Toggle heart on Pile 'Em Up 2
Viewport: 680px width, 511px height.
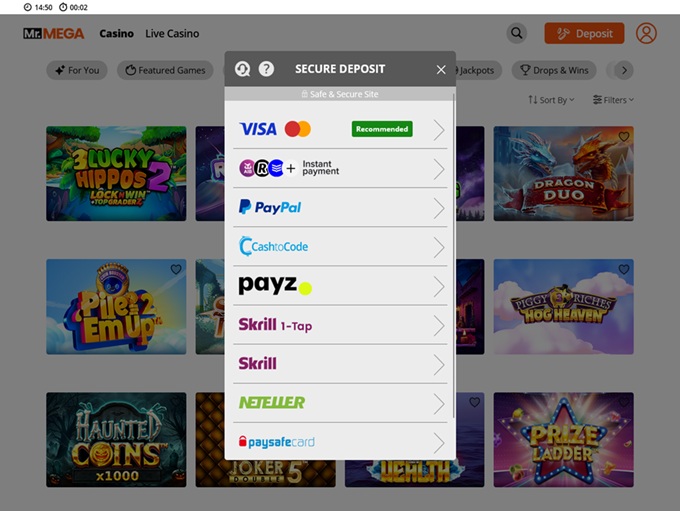click(176, 269)
